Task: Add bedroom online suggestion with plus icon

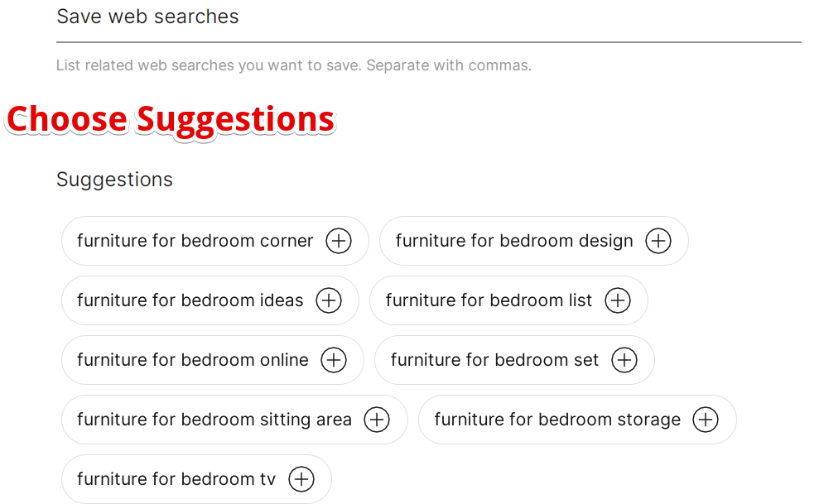Action: point(334,360)
